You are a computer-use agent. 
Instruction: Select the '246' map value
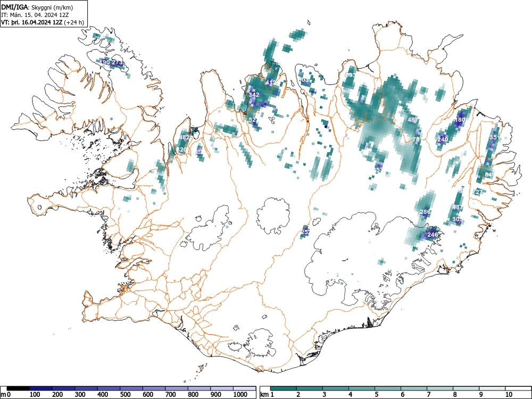[433, 235]
